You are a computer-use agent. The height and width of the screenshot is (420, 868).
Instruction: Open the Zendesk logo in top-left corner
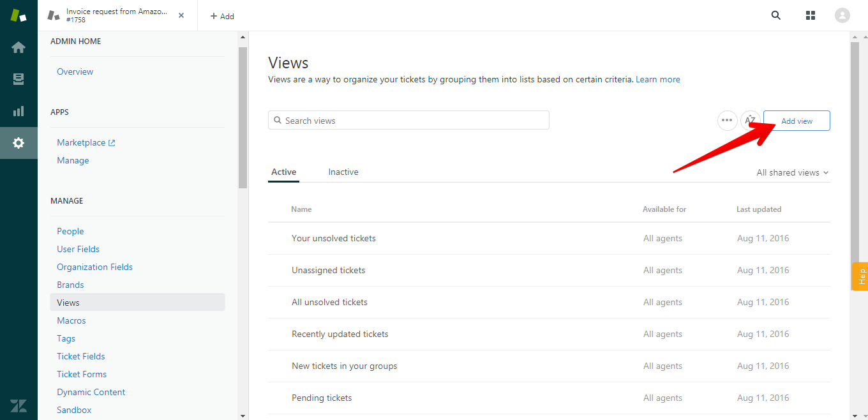click(x=19, y=15)
